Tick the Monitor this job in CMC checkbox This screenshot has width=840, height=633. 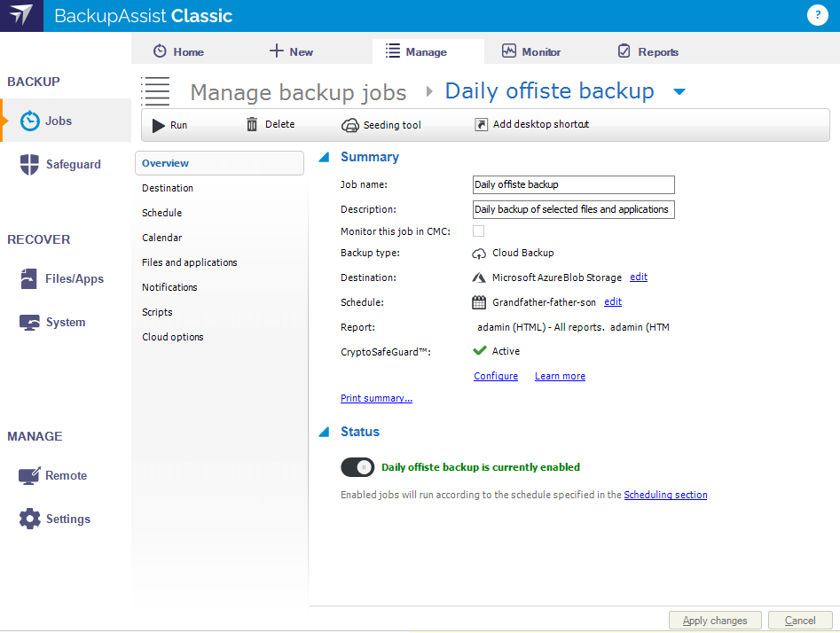click(x=478, y=231)
